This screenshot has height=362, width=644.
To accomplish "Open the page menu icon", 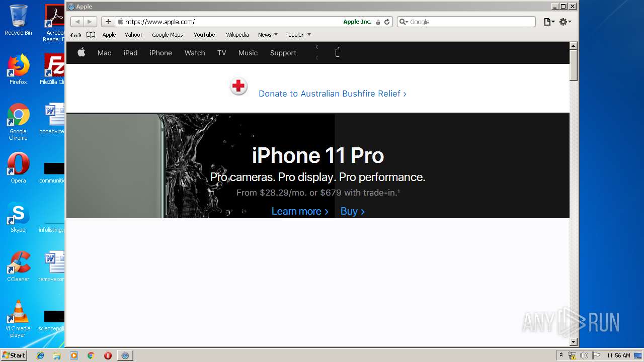I will point(549,22).
